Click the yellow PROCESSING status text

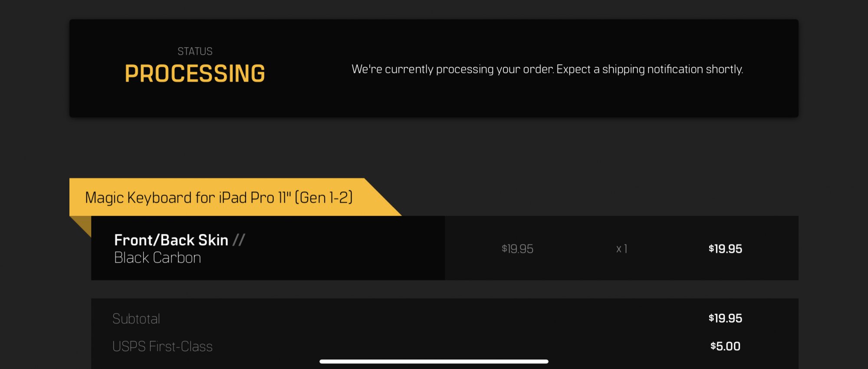pos(195,73)
